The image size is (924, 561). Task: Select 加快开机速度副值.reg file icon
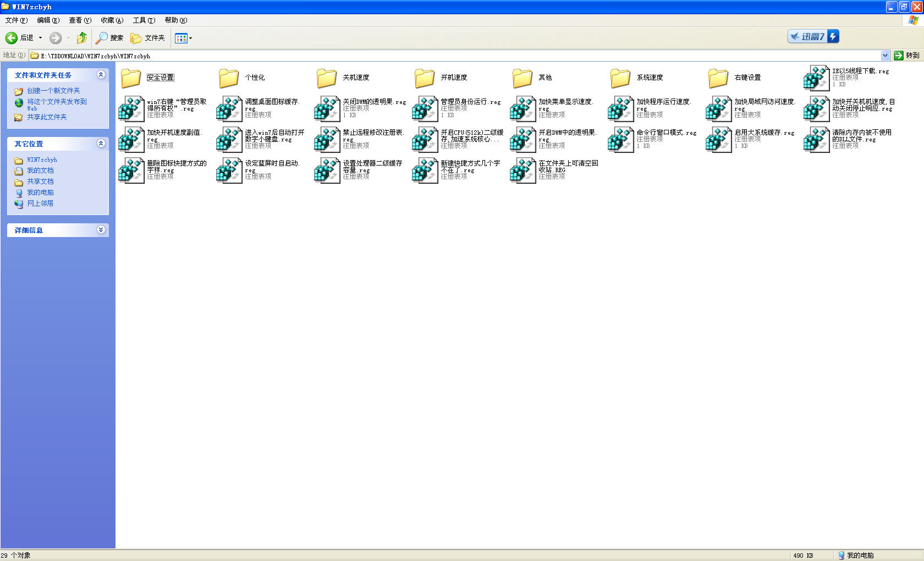131,140
